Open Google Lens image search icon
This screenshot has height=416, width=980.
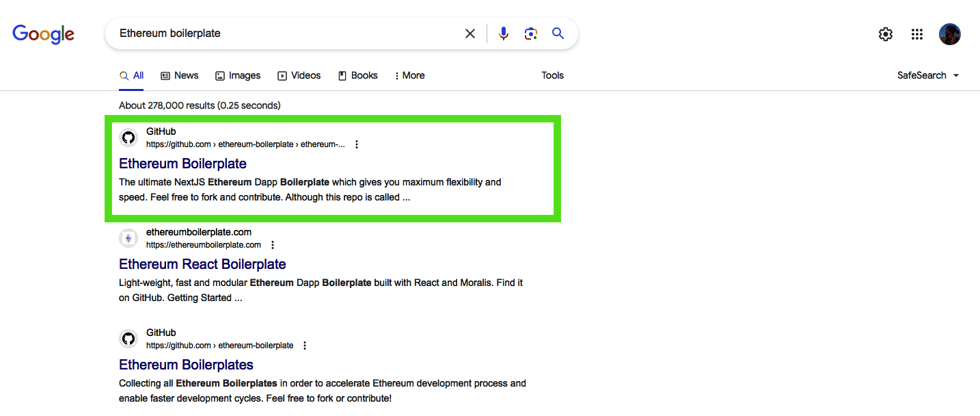pos(531,34)
